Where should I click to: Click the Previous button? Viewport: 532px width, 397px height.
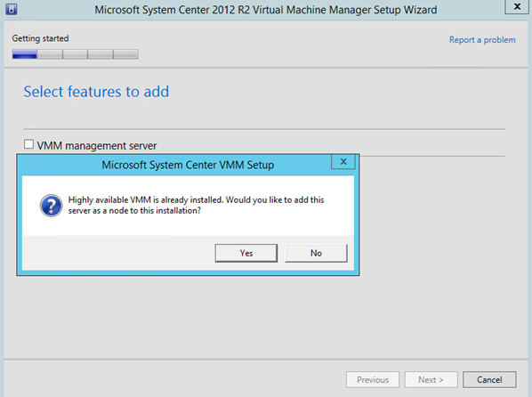(x=373, y=379)
